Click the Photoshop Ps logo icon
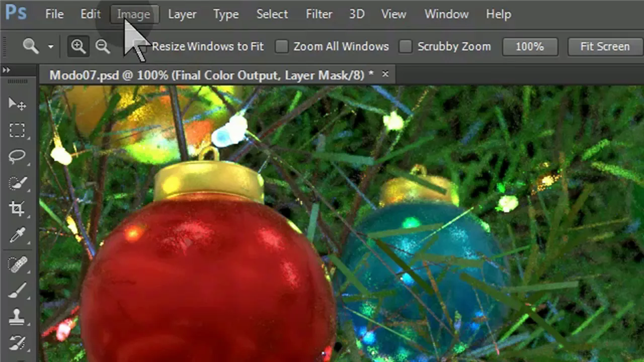This screenshot has height=362, width=644. pyautogui.click(x=16, y=12)
